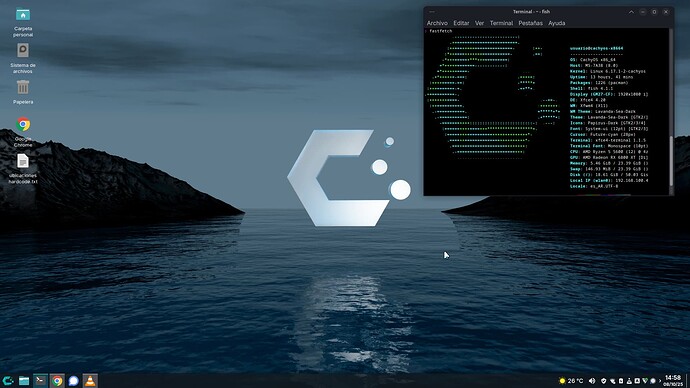Click the WM: Xfwm4 (X11) line
This screenshot has width=690, height=388.
point(589,106)
